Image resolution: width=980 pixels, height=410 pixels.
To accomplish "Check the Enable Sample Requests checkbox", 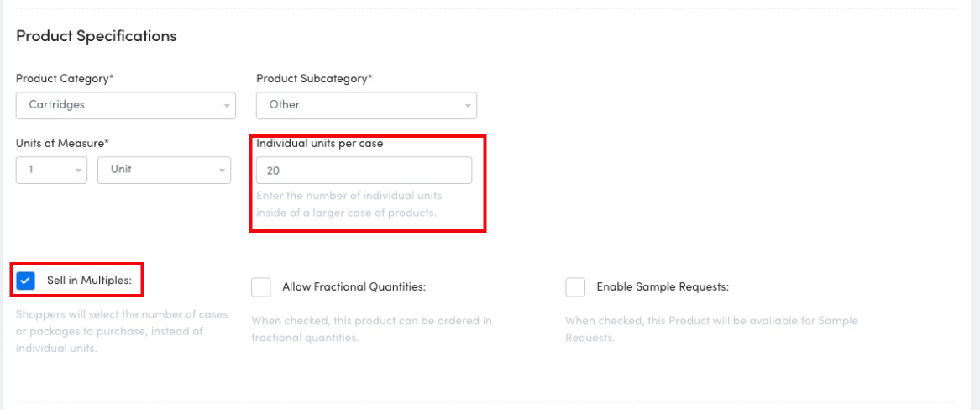I will [x=575, y=287].
